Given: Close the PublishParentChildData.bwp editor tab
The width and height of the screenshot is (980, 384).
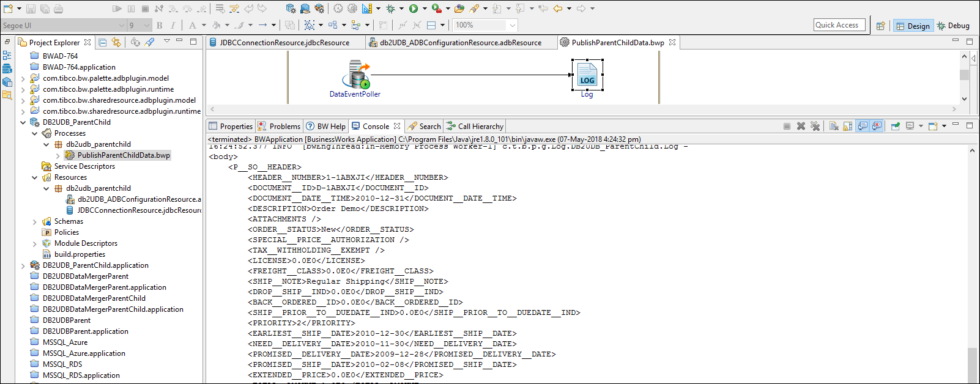Looking at the screenshot, I should coord(672,42).
